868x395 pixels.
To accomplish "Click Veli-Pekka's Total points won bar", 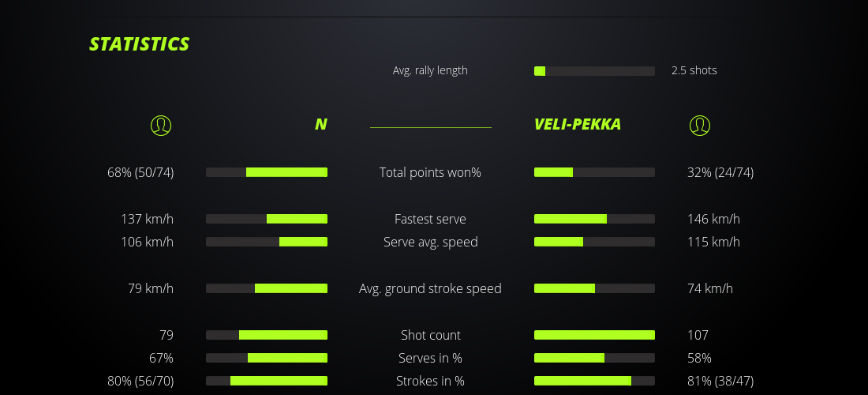I will point(594,172).
